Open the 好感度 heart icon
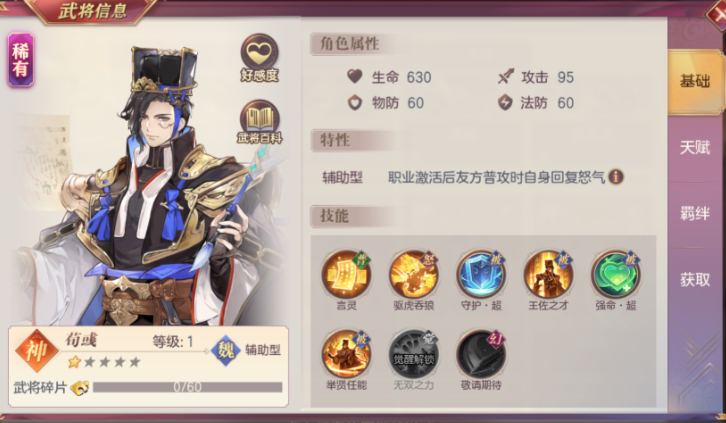The height and width of the screenshot is (423, 726). [259, 56]
